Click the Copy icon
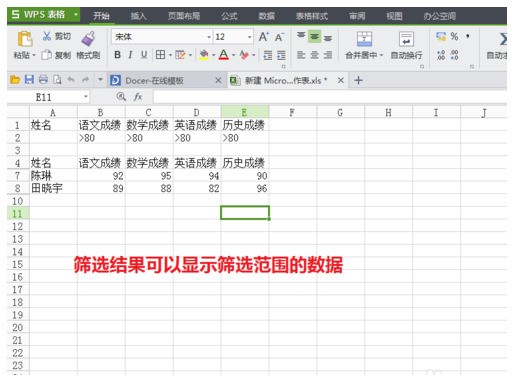Screen dimensions: 529x375 point(46,55)
